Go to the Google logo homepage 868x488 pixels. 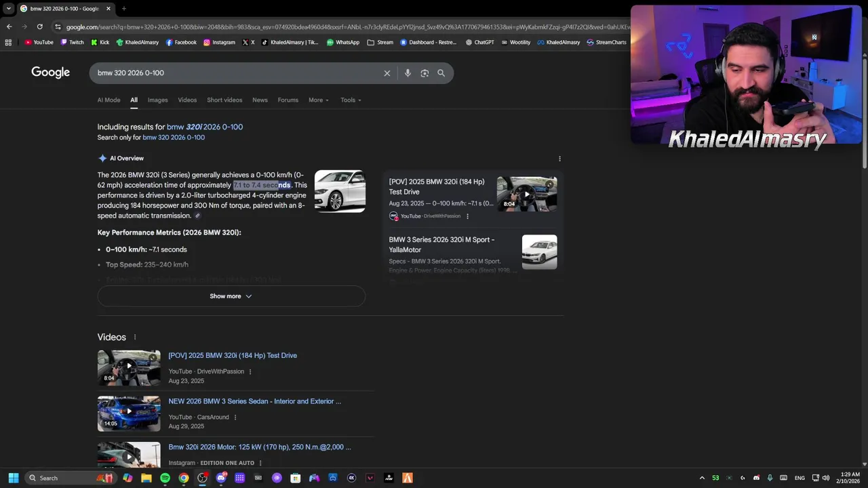[x=50, y=73]
